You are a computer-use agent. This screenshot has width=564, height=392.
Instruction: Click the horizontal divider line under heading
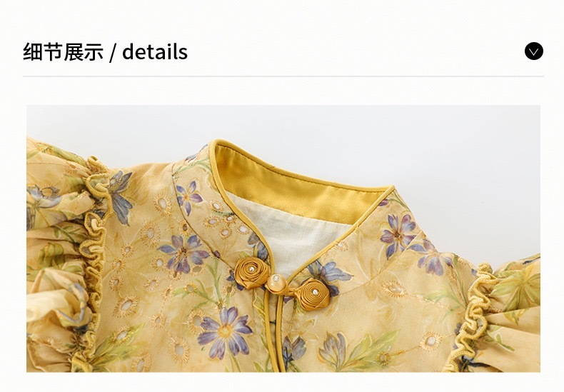(x=283, y=76)
